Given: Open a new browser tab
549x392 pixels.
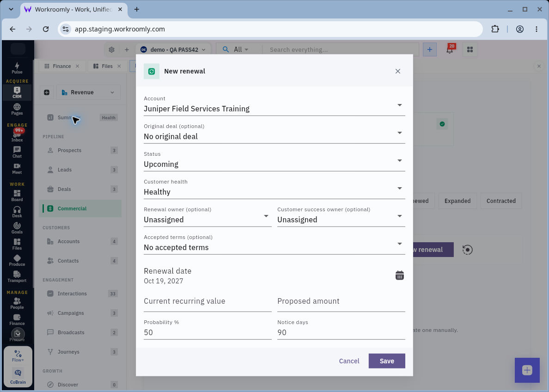Looking at the screenshot, I should pyautogui.click(x=136, y=9).
